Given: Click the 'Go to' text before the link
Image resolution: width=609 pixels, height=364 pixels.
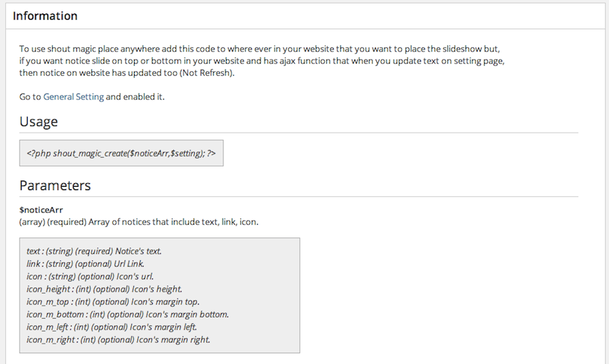Looking at the screenshot, I should tap(30, 97).
